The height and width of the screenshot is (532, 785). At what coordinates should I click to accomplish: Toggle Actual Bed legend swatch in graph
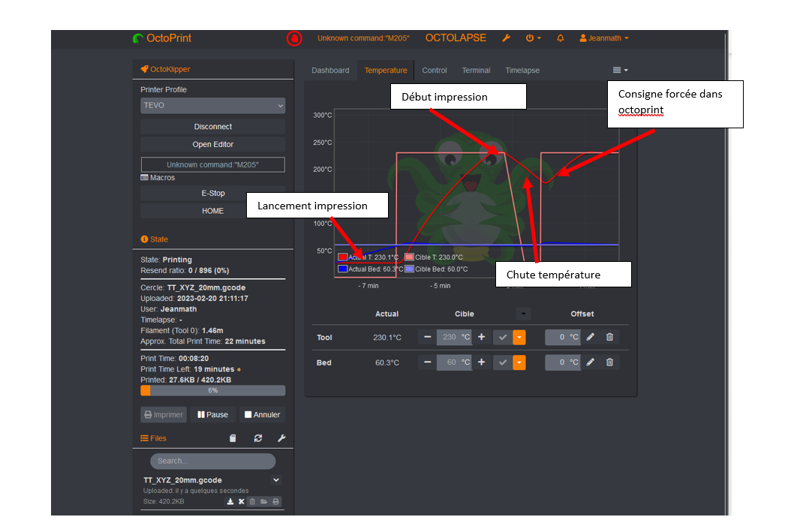(x=343, y=269)
